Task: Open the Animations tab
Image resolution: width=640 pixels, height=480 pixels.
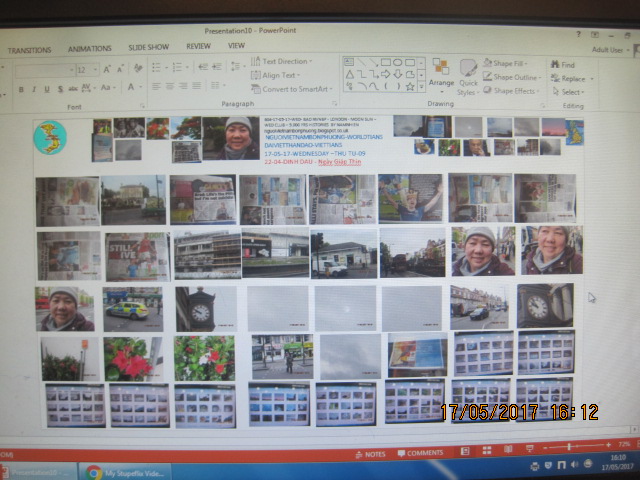Action: 90,49
